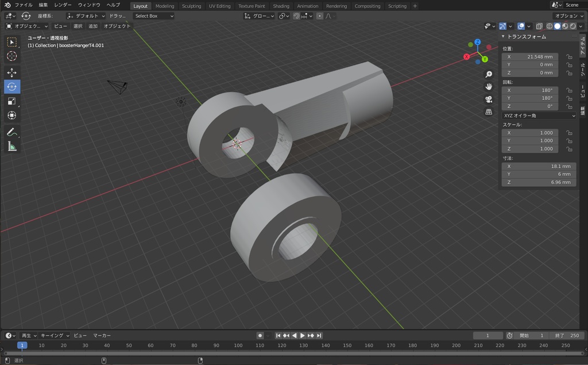Open the 編集 menu
This screenshot has height=365, width=588.
(x=43, y=5)
